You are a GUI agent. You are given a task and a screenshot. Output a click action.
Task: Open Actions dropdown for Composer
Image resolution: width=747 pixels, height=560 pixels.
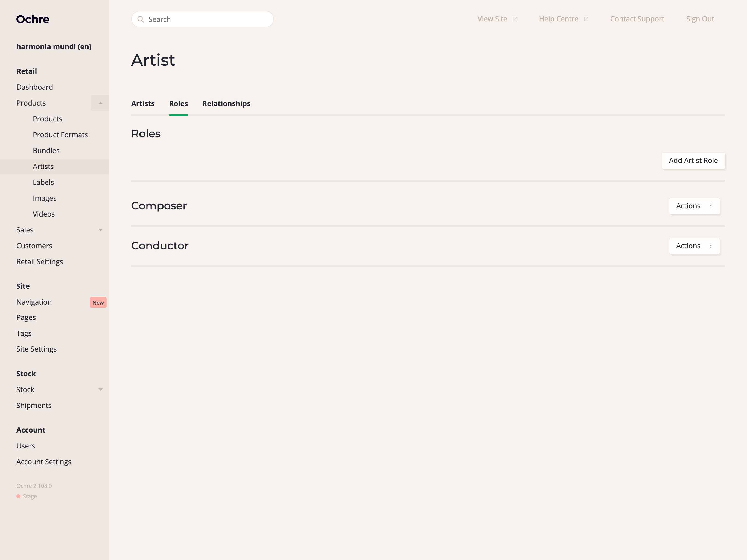[x=688, y=206]
